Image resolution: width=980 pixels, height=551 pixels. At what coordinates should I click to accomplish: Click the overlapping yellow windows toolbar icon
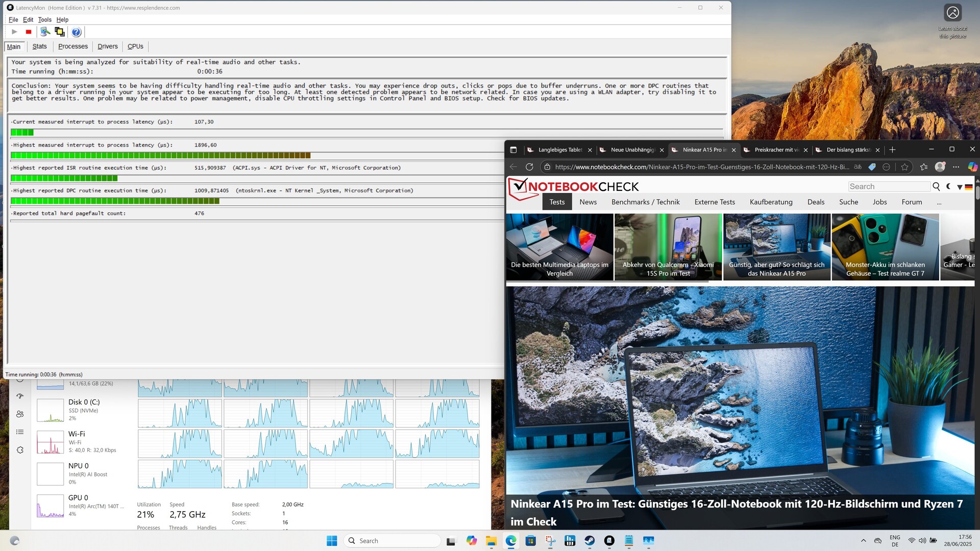60,32
